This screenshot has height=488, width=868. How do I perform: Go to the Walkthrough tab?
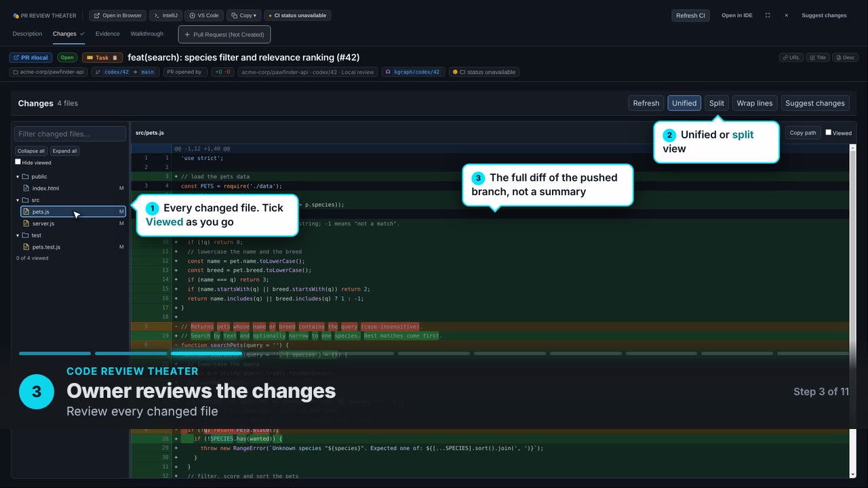[147, 34]
